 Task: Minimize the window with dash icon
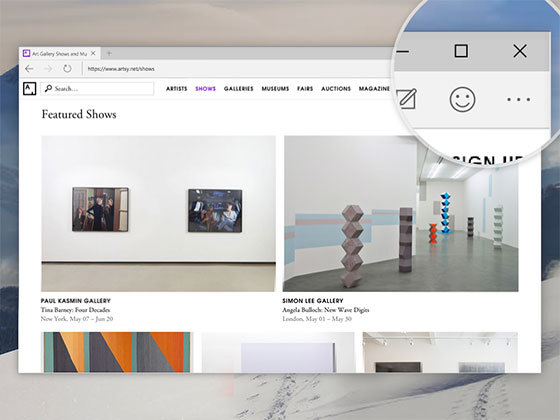click(x=403, y=52)
